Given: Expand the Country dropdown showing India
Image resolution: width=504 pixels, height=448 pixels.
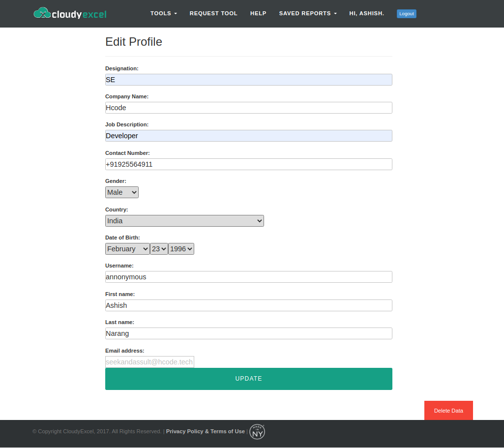Looking at the screenshot, I should pos(184,221).
